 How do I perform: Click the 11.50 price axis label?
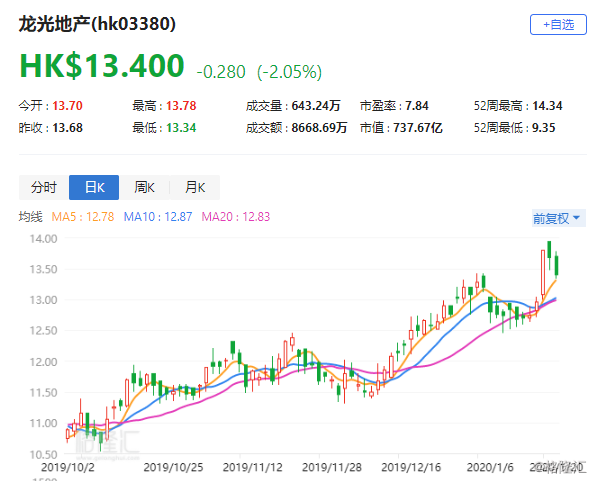point(44,392)
